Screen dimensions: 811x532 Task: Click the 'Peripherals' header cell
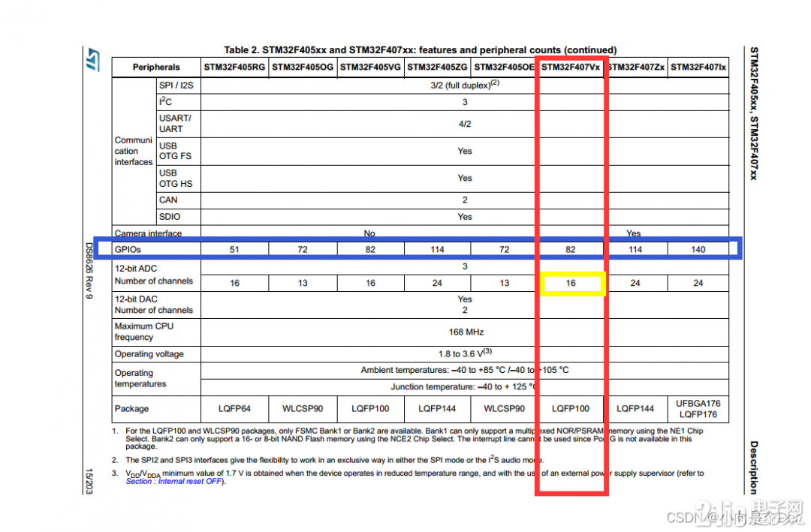156,68
